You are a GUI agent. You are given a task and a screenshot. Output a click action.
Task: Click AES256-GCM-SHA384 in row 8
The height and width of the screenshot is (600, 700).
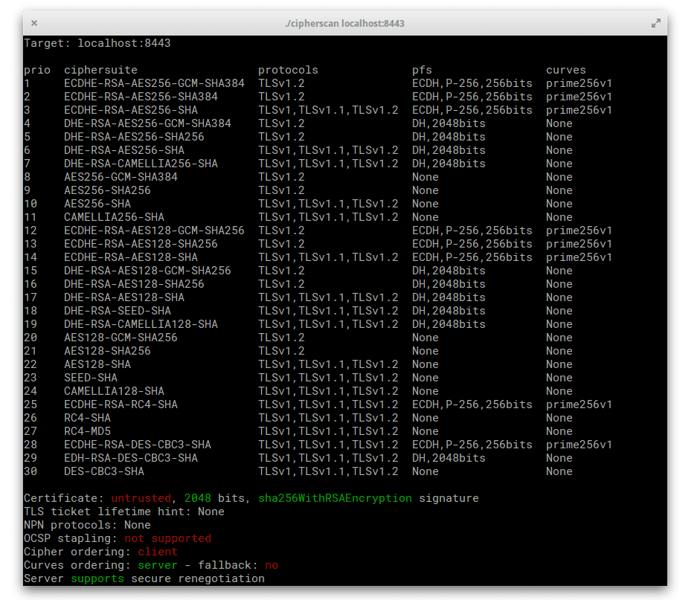tap(121, 177)
